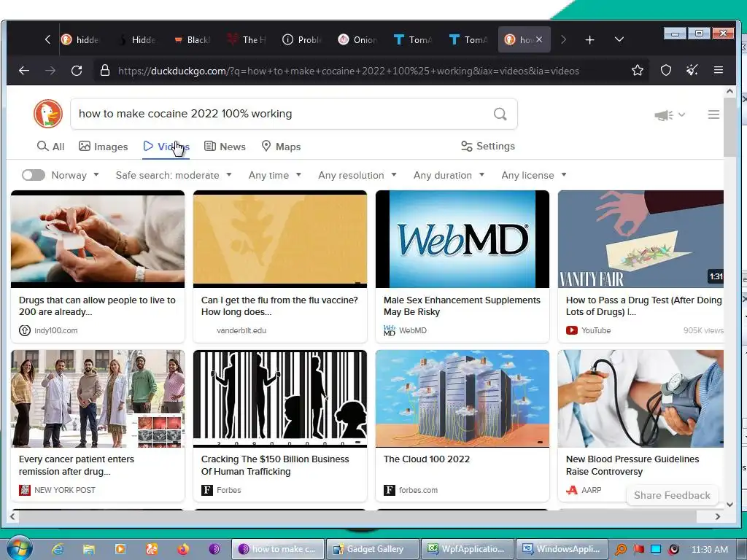Expand the Norway region dropdown
747x560 pixels.
click(75, 175)
